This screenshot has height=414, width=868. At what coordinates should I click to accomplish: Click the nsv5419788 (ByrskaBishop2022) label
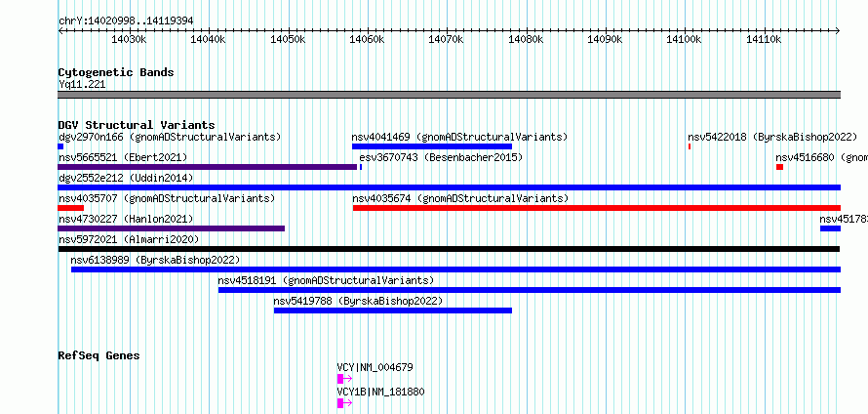pos(358,301)
